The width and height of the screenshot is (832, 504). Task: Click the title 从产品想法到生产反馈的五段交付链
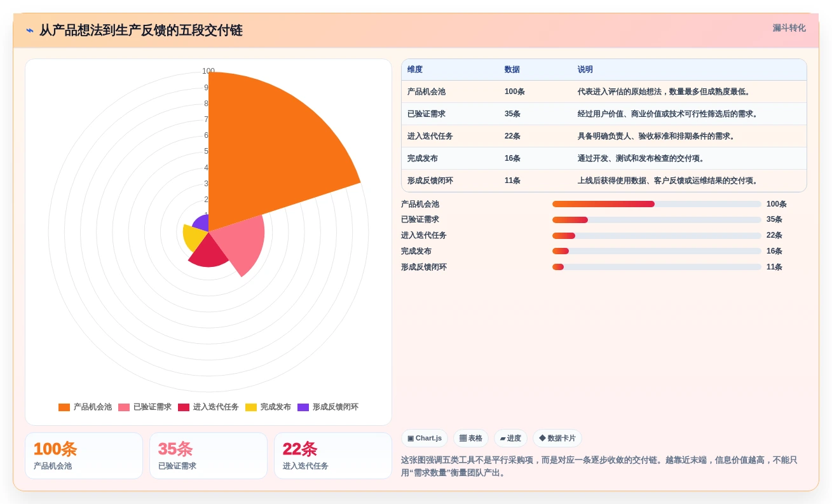(x=141, y=31)
